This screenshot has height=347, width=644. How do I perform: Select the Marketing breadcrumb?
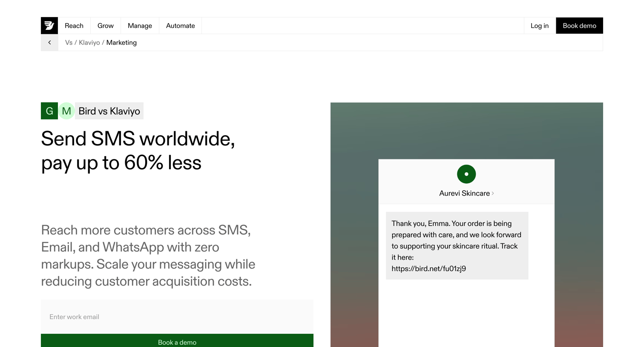121,43
